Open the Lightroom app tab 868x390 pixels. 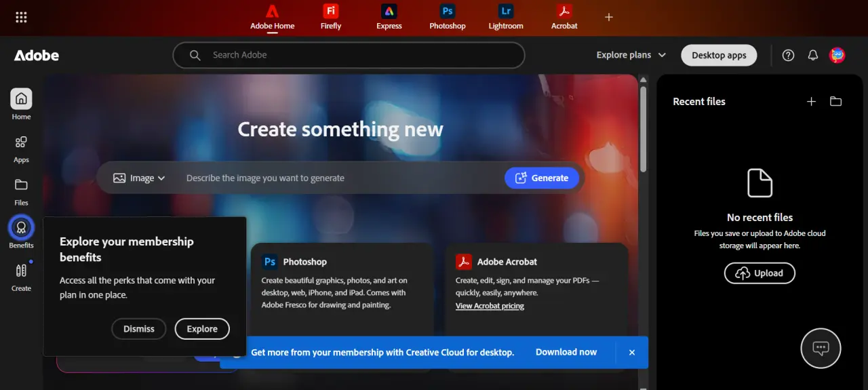point(506,17)
